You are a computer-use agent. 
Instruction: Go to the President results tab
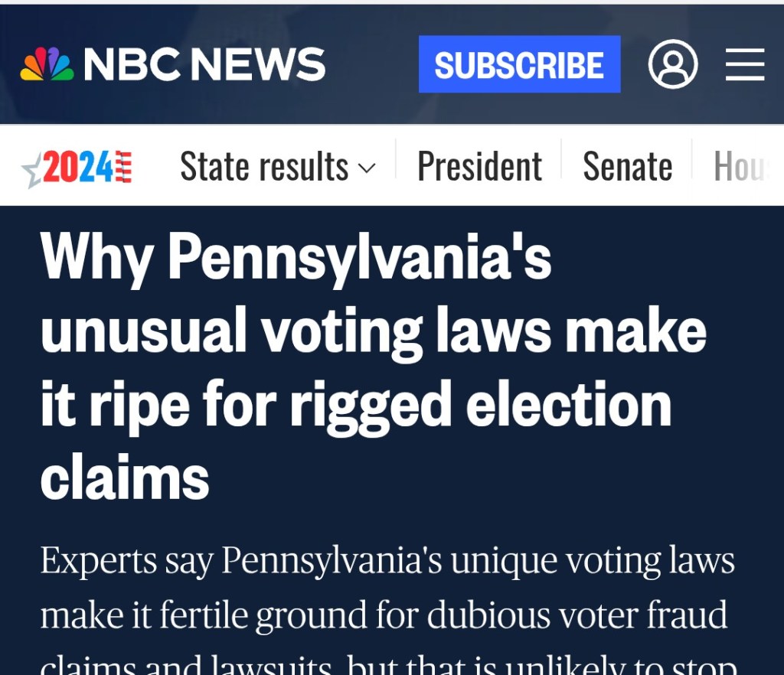pyautogui.click(x=479, y=167)
